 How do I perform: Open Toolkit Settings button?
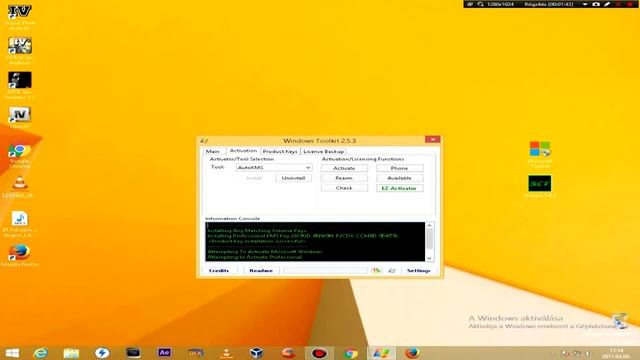[418, 271]
